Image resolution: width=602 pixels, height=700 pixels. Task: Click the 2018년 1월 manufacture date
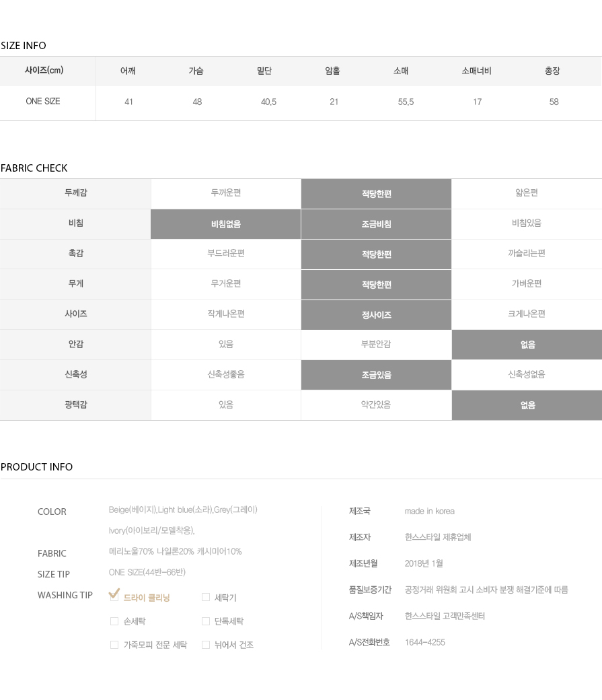[424, 564]
